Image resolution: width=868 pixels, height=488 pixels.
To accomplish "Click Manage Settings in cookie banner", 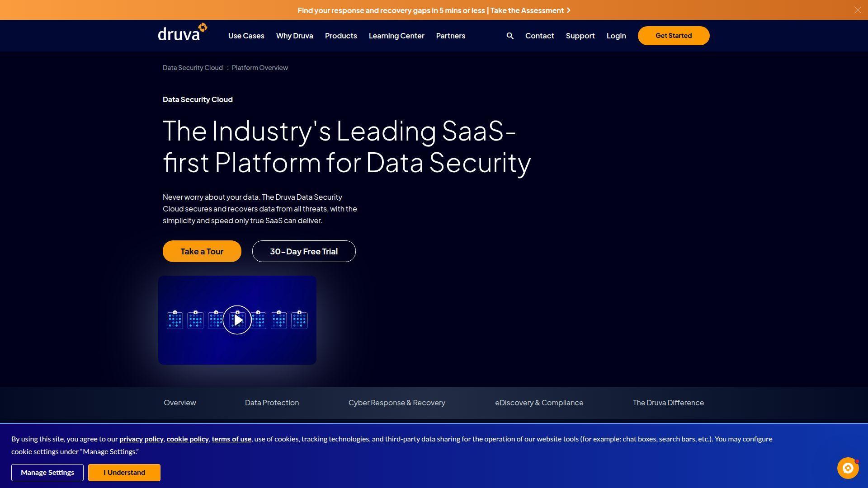I will tap(47, 473).
